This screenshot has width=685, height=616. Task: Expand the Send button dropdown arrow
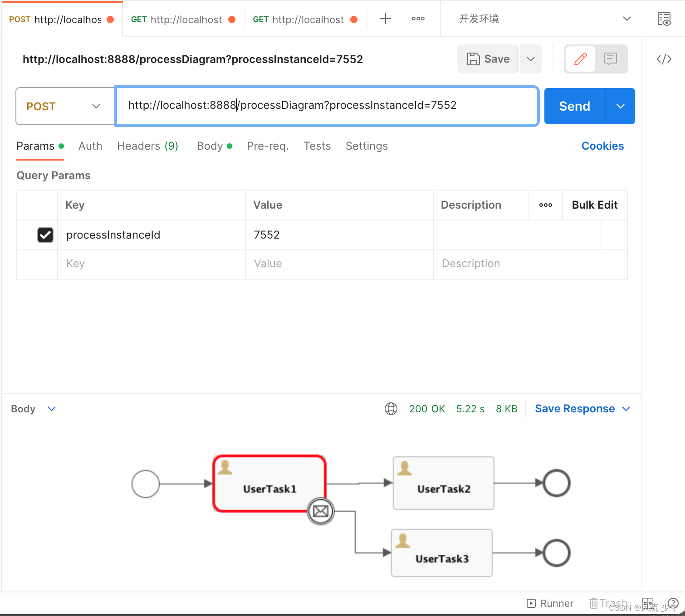coord(621,106)
